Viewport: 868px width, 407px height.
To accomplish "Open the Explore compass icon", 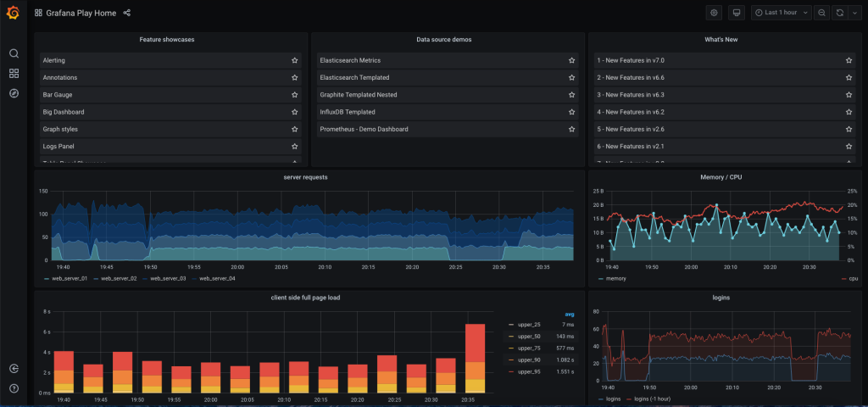I will (14, 93).
